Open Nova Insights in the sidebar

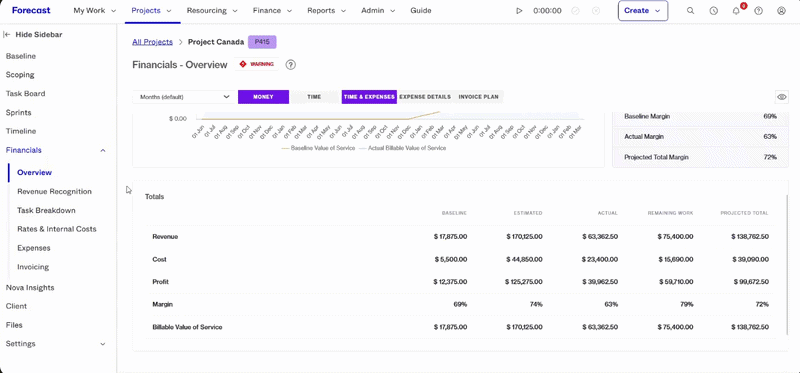tap(30, 288)
